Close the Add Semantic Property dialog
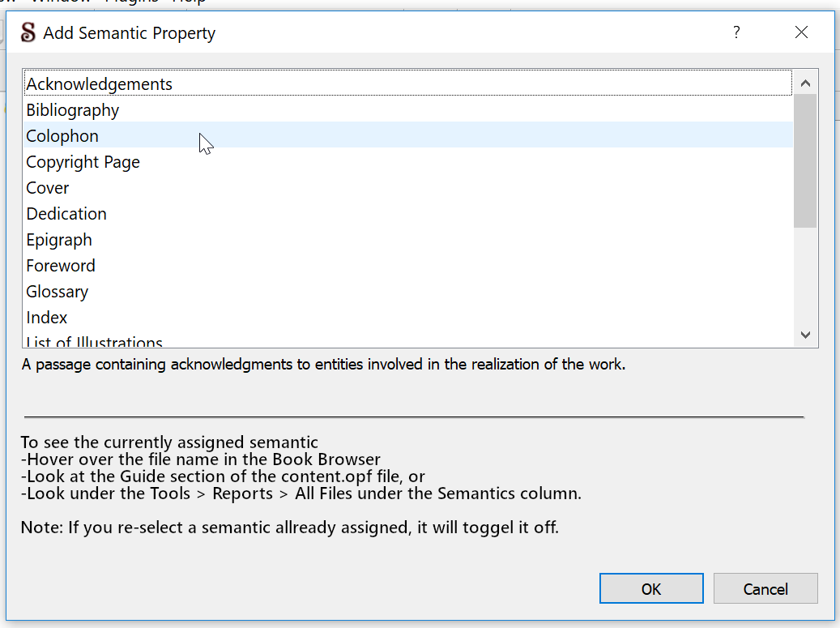840x628 pixels. (801, 32)
